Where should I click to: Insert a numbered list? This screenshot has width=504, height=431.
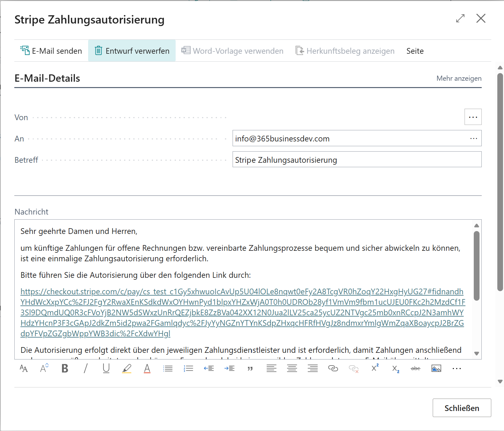point(188,368)
